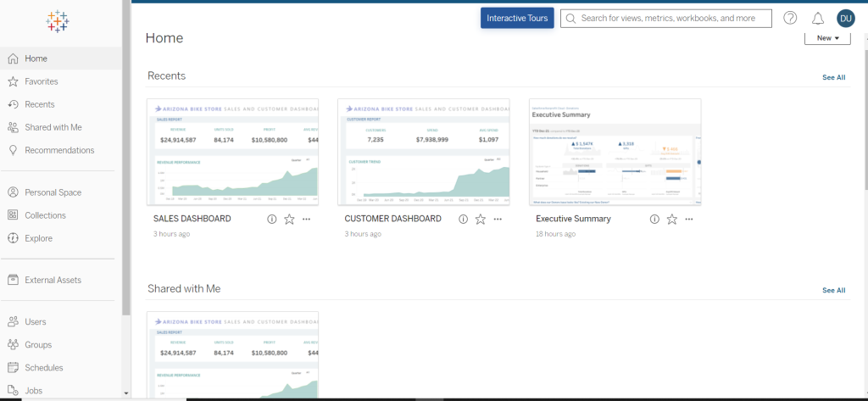
Task: Click the Tableau logo icon
Action: 58,22
